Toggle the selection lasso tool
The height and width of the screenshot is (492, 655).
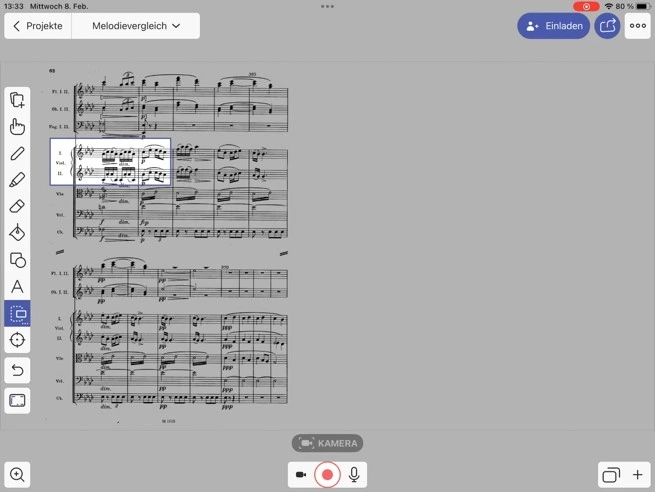click(17, 314)
